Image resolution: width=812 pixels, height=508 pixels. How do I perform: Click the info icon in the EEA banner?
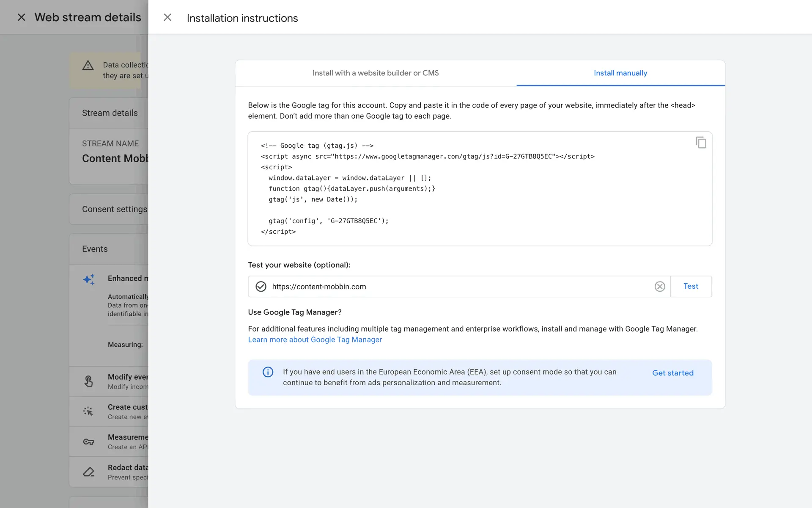(268, 372)
